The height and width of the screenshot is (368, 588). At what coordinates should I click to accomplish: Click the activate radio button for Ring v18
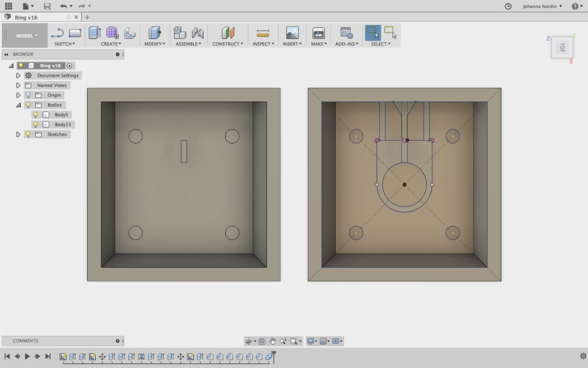click(69, 66)
